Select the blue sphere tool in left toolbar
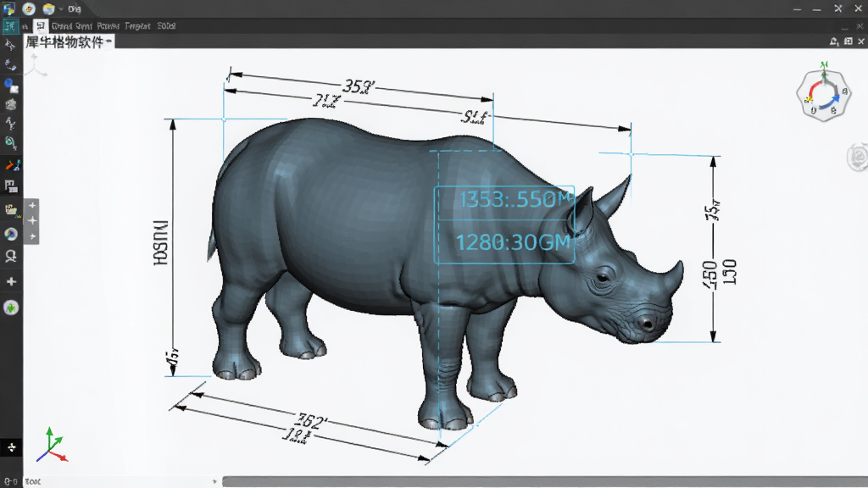868x488 pixels. 11,86
